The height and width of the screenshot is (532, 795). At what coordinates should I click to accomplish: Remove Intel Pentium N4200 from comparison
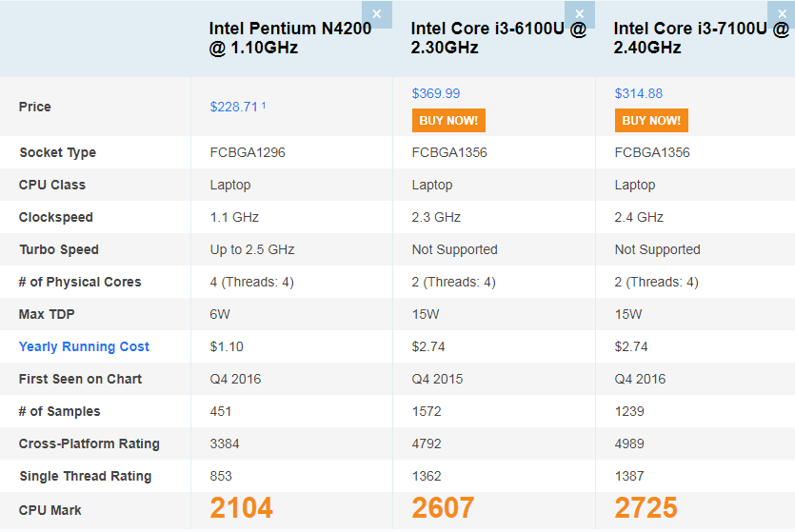coord(377,13)
